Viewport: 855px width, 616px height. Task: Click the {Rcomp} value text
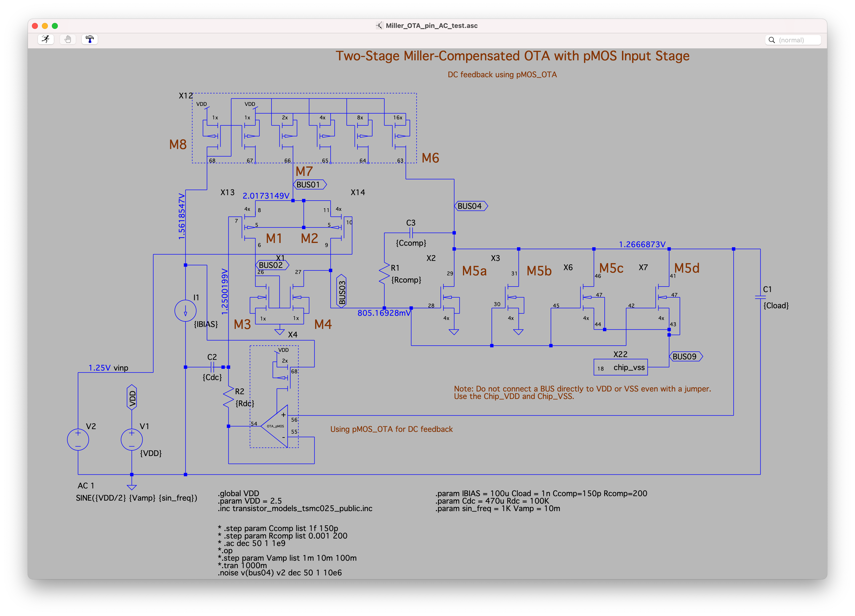coord(406,280)
